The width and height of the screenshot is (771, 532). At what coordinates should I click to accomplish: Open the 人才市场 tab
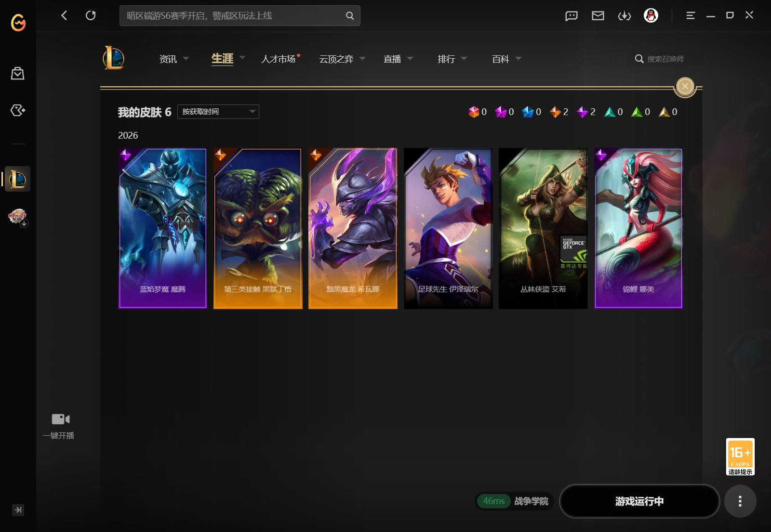(x=279, y=59)
